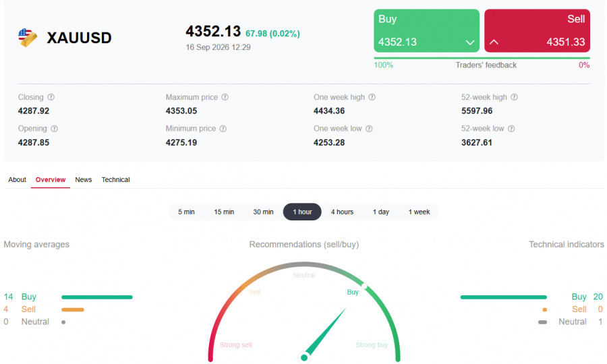607x364 pixels.
Task: Open the help icon next to Opening
Action: [x=54, y=129]
